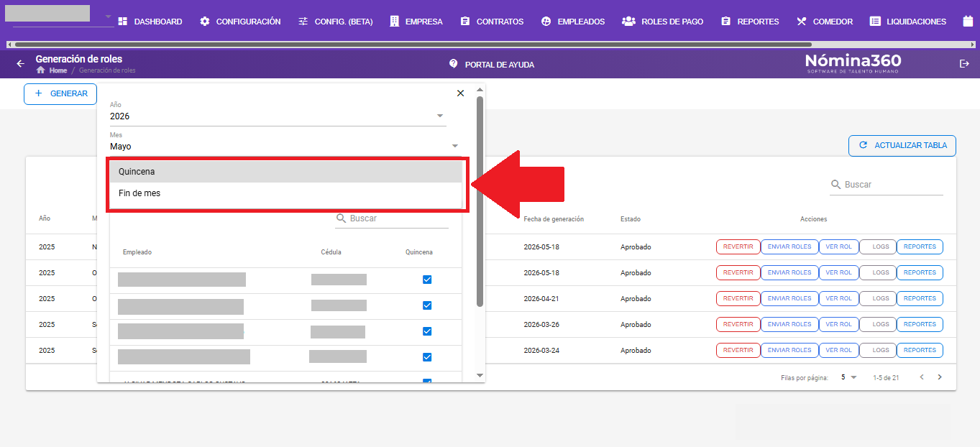Click the Año column header
Screen dimensions: 980x447
(45, 218)
